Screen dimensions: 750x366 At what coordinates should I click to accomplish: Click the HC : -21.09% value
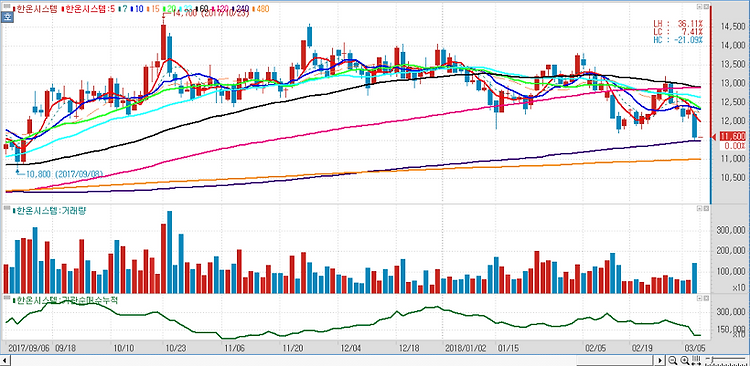pyautogui.click(x=678, y=39)
